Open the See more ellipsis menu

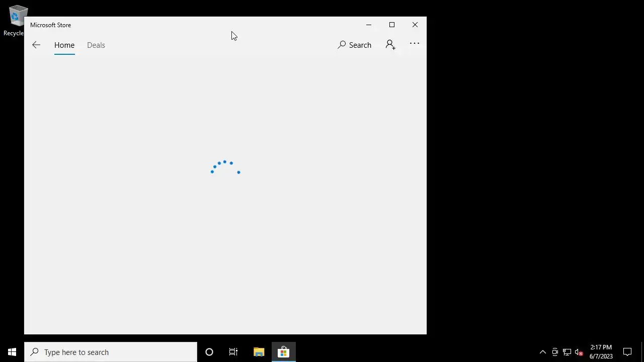415,44
